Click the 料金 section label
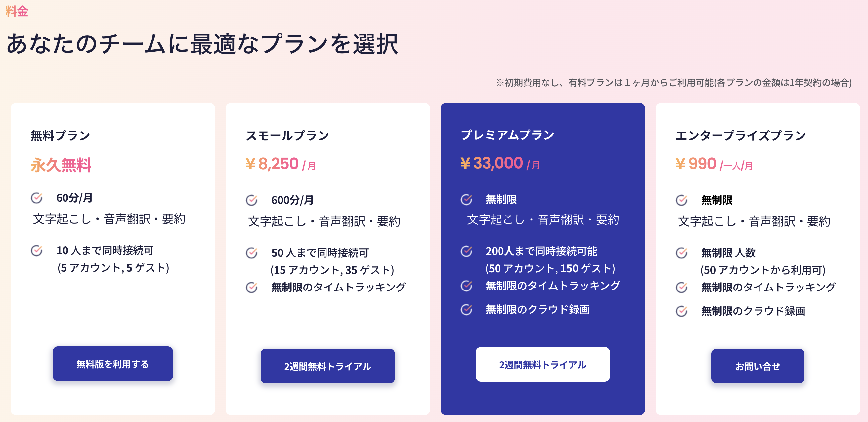The height and width of the screenshot is (422, 868). (x=17, y=12)
